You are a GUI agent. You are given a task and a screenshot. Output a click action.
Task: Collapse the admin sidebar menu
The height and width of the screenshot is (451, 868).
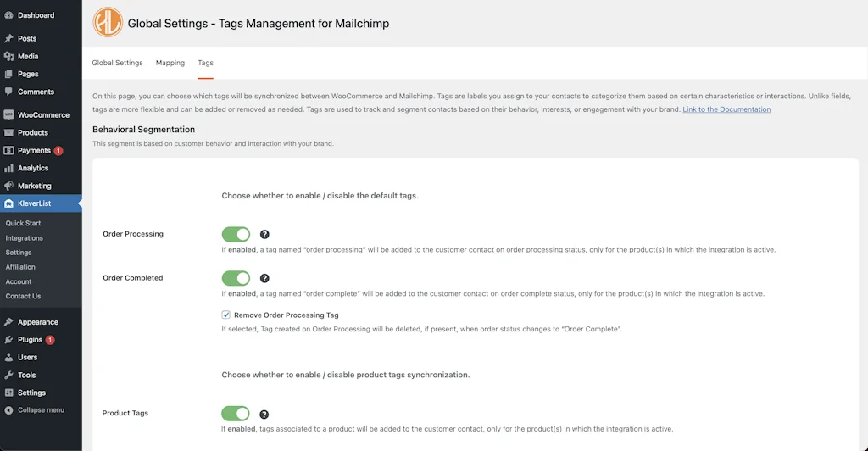click(x=40, y=410)
